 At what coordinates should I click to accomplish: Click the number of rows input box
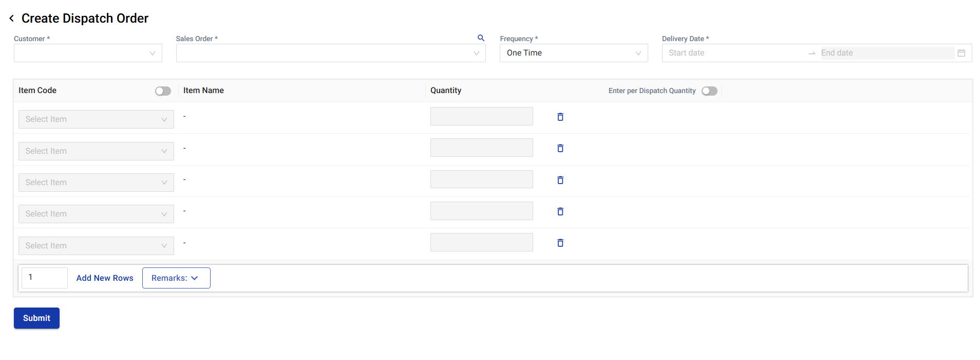point(45,278)
